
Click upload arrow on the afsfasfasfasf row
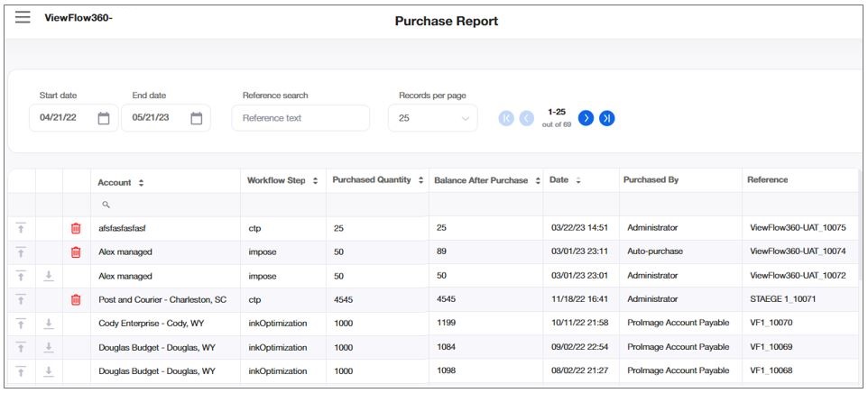click(22, 229)
